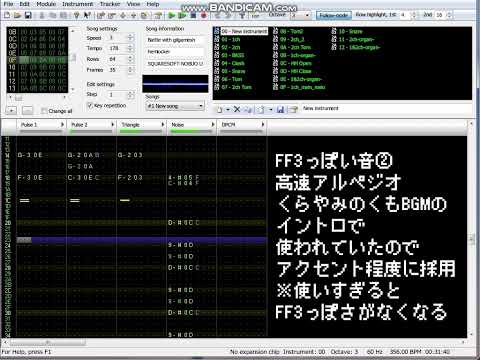Viewport: 480px width, 360px height.
Task: Click the lightbulb About icon
Action: point(76,15)
